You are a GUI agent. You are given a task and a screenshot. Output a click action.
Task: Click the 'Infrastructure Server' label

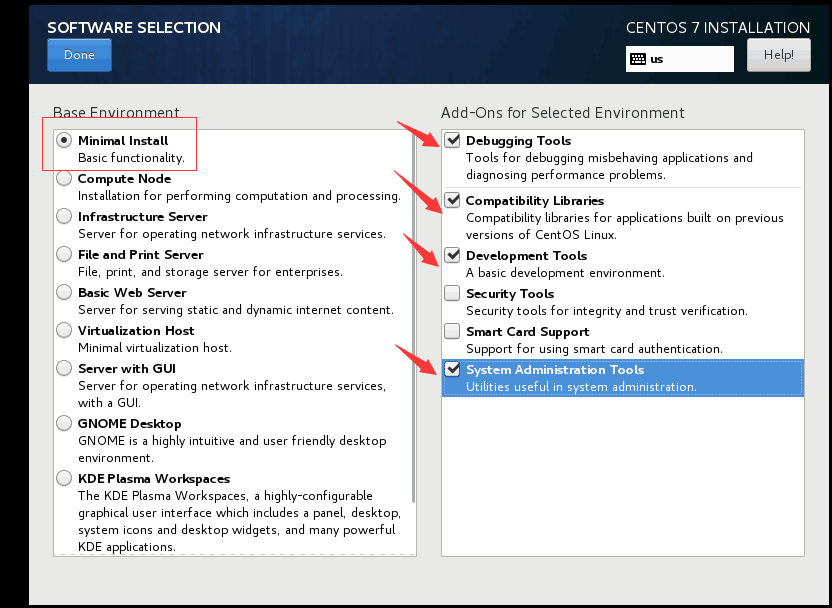pyautogui.click(x=142, y=216)
